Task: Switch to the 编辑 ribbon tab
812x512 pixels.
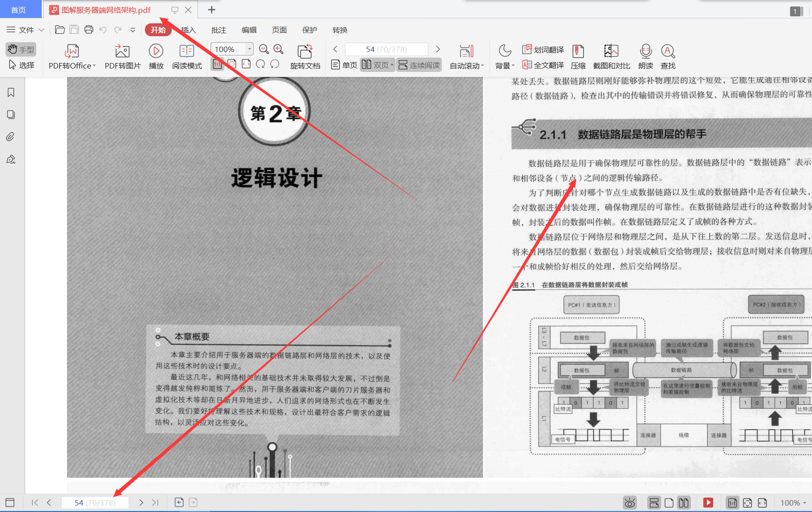Action: point(249,30)
